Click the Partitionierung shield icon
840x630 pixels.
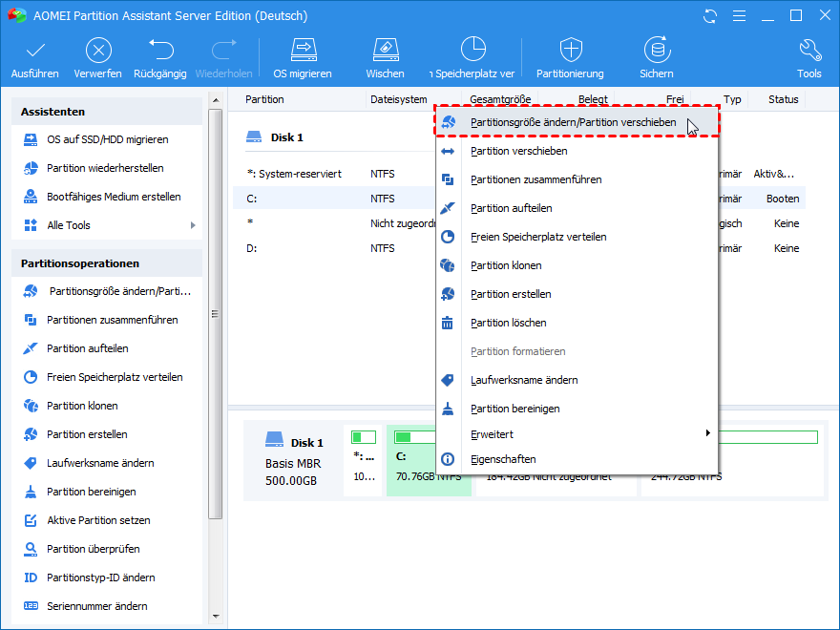pos(571,50)
